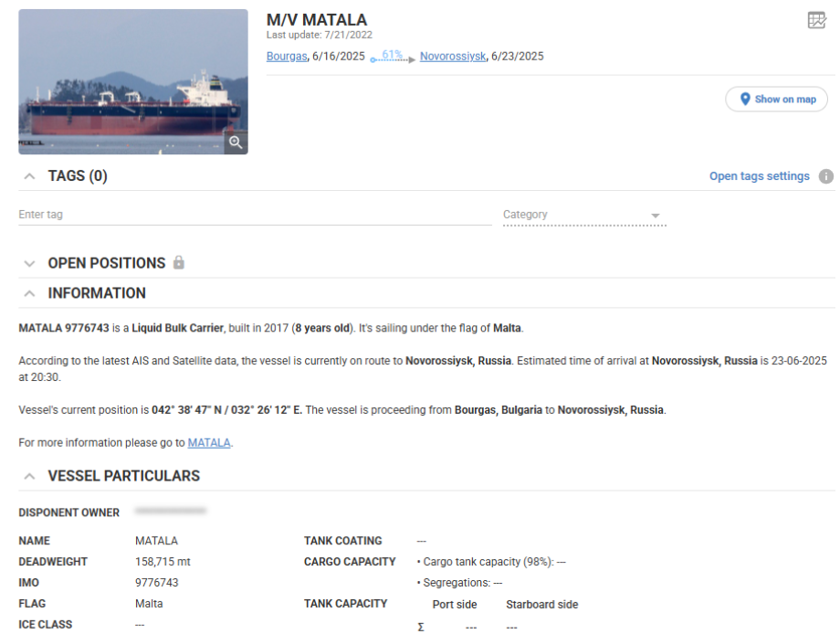This screenshot has width=840, height=634.
Task: Click the magnifier icon on vessel photo
Action: coord(236,143)
